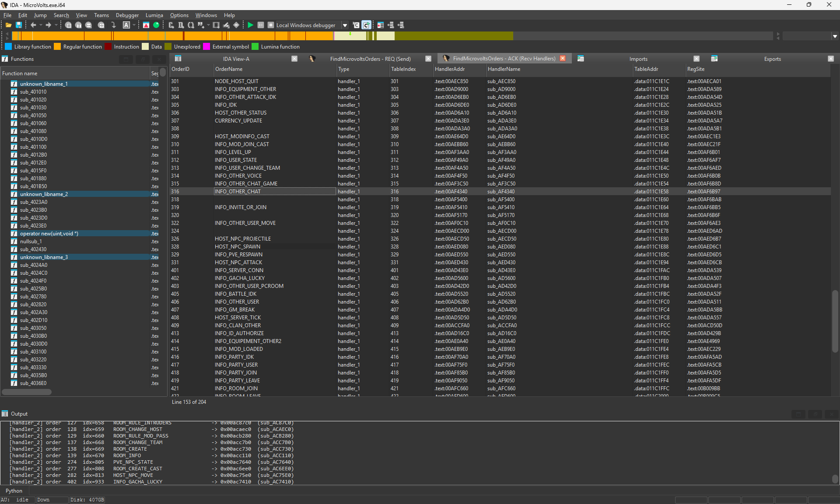Close the IDA View-A tab
Image resolution: width=840 pixels, height=504 pixels.
pyautogui.click(x=294, y=59)
